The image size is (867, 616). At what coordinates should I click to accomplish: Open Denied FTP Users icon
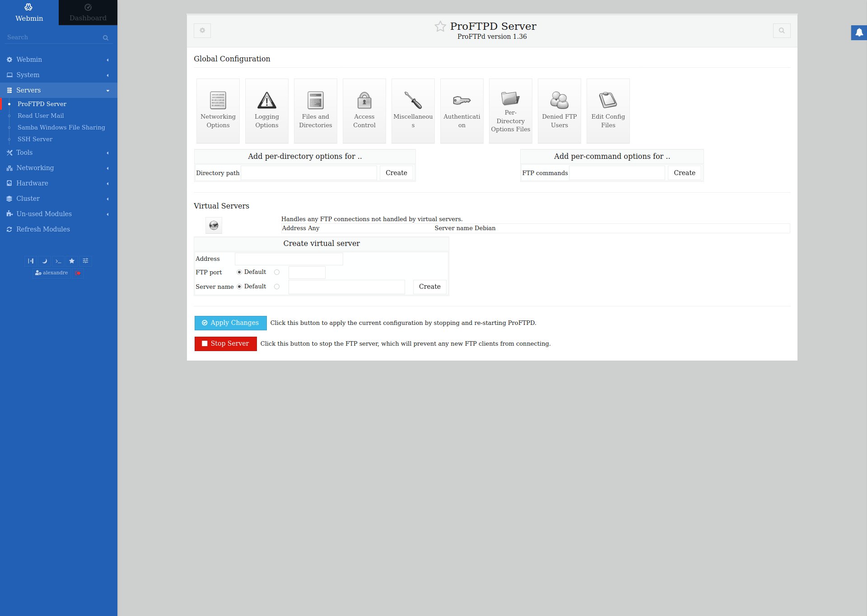coord(559,101)
